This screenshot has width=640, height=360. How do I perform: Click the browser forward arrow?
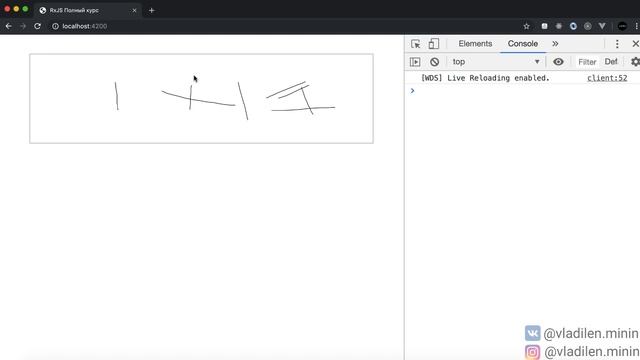click(x=23, y=26)
